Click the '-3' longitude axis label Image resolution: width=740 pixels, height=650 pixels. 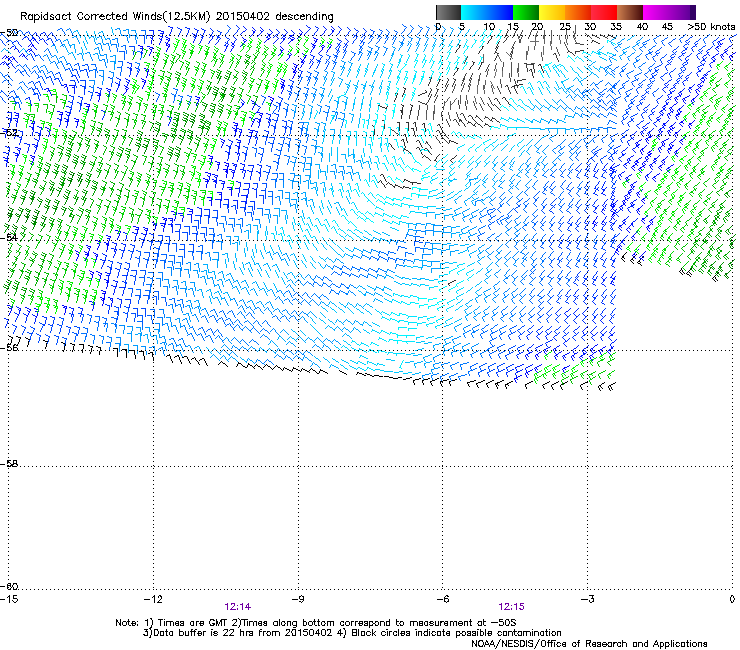coord(587,599)
